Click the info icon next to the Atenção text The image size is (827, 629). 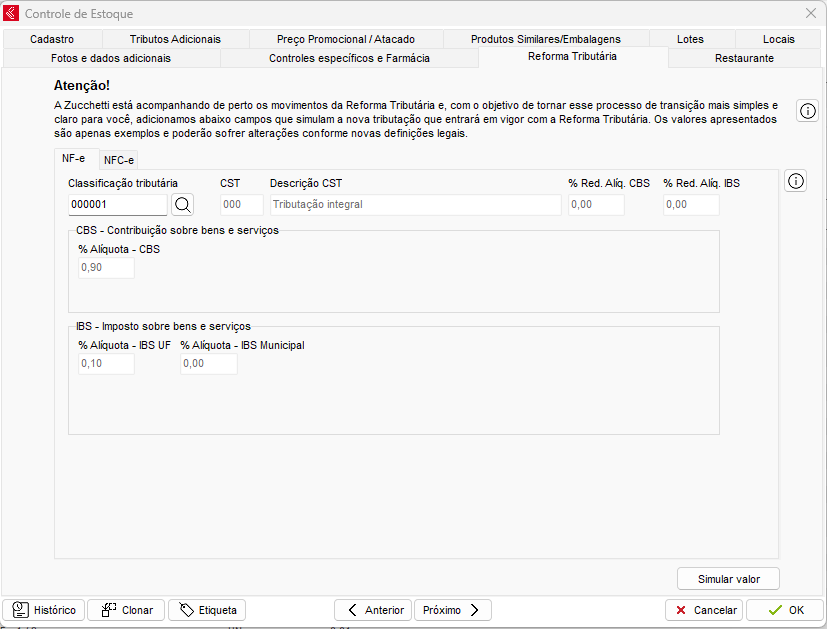point(807,111)
